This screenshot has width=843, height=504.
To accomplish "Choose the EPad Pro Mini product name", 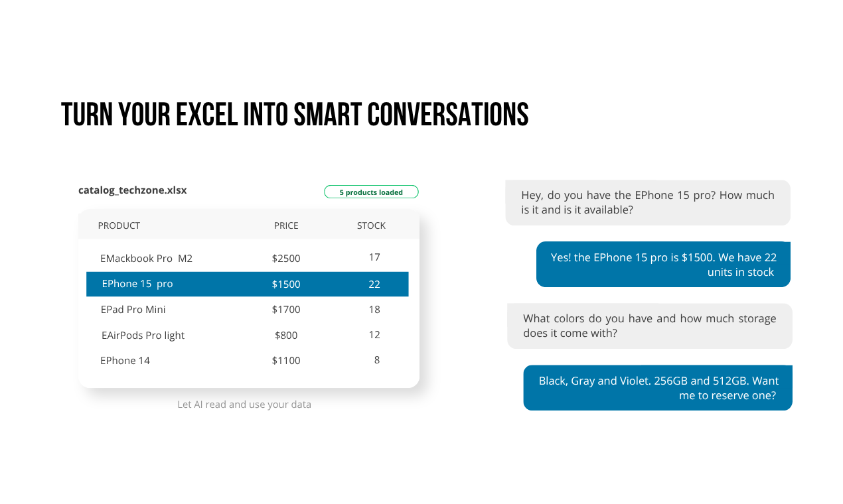I will tap(133, 310).
